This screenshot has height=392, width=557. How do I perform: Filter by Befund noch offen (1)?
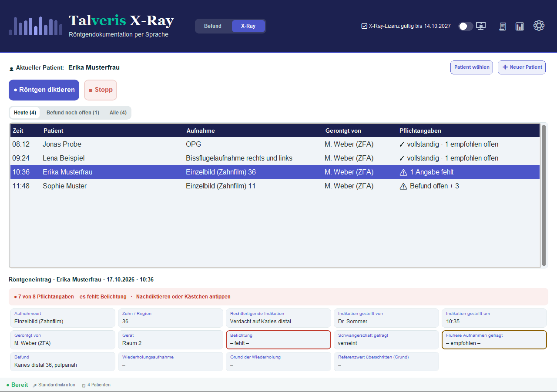coord(73,113)
